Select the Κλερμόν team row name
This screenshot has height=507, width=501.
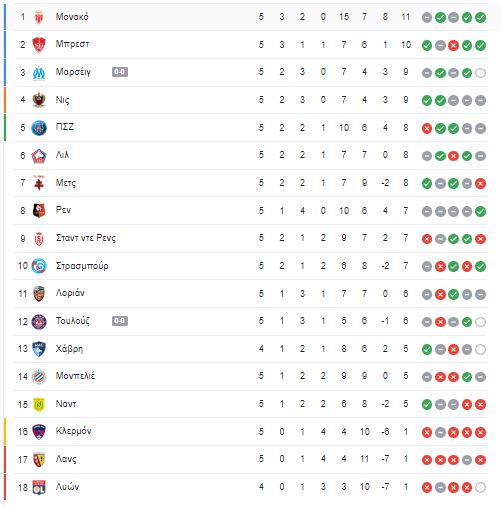73,431
